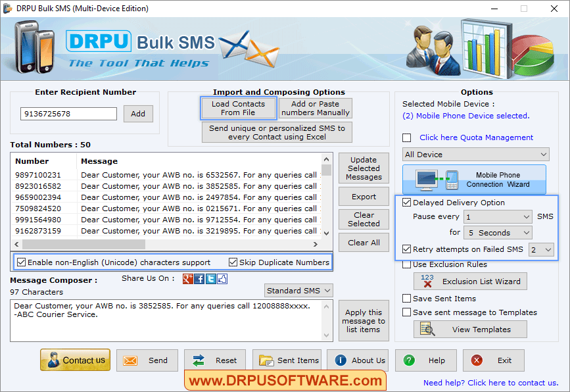Uncheck Skip Duplicate Numbers
Screen dimensions: 570x392
(x=233, y=262)
